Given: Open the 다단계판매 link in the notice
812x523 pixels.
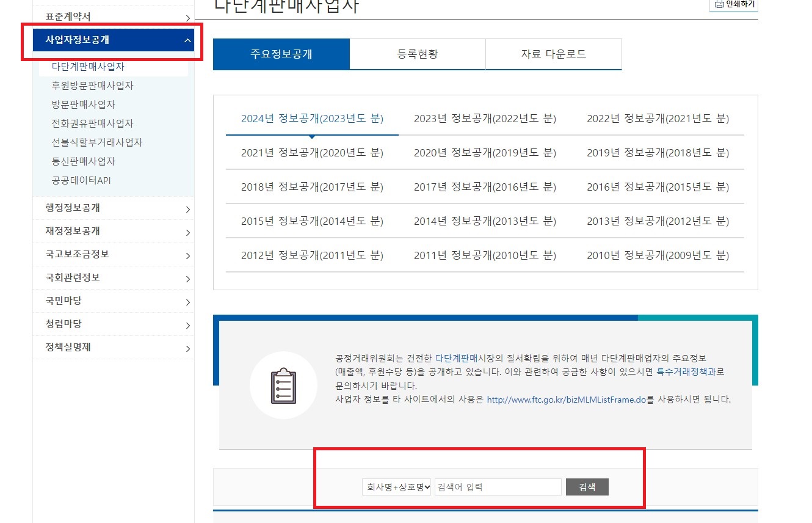Looking at the screenshot, I should (x=457, y=358).
